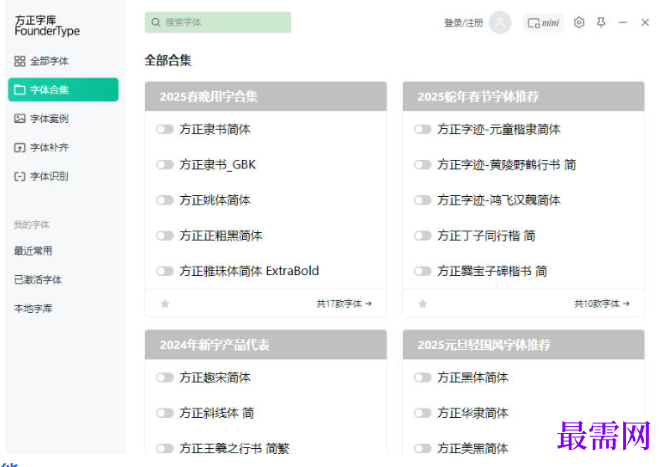Expand 共10款字体 arrow link
The height and width of the screenshot is (467, 669).
[x=602, y=304]
